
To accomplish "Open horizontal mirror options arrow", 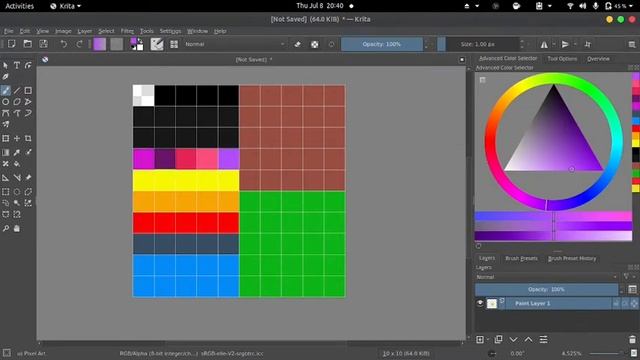I will pos(554,44).
